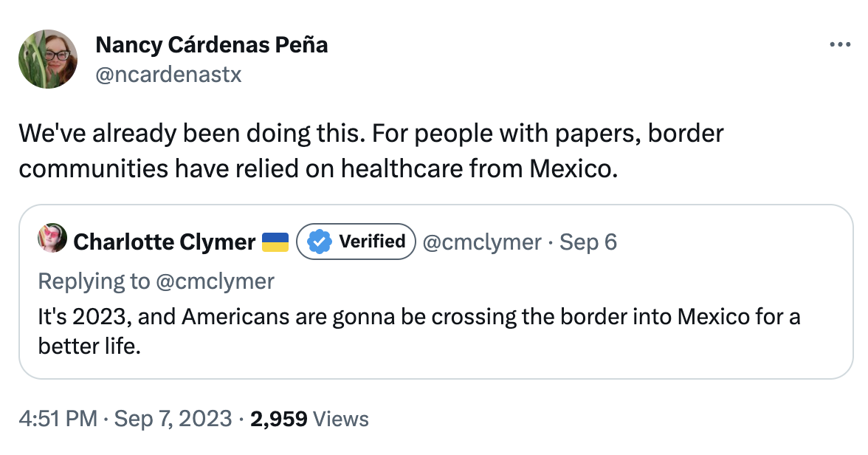Click the Sep 6 quoted tweet date
The height and width of the screenshot is (455, 868).
point(588,242)
